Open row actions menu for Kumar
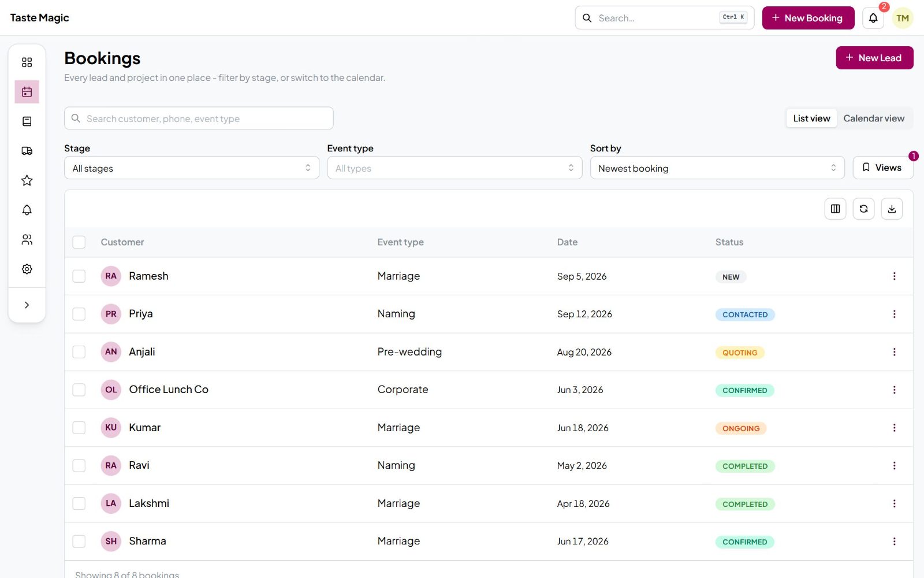924x578 pixels. (894, 428)
